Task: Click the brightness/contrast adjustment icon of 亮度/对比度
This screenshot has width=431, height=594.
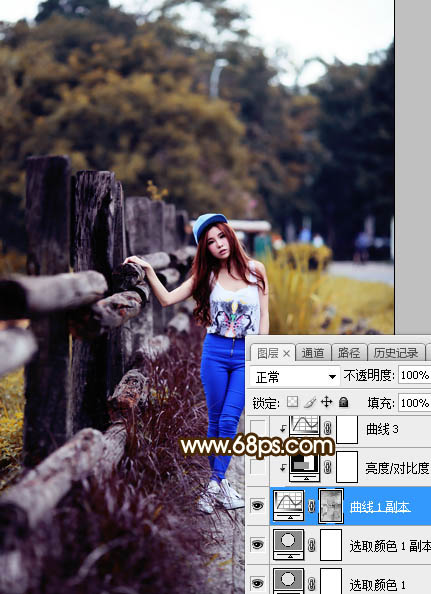Action: pos(305,467)
